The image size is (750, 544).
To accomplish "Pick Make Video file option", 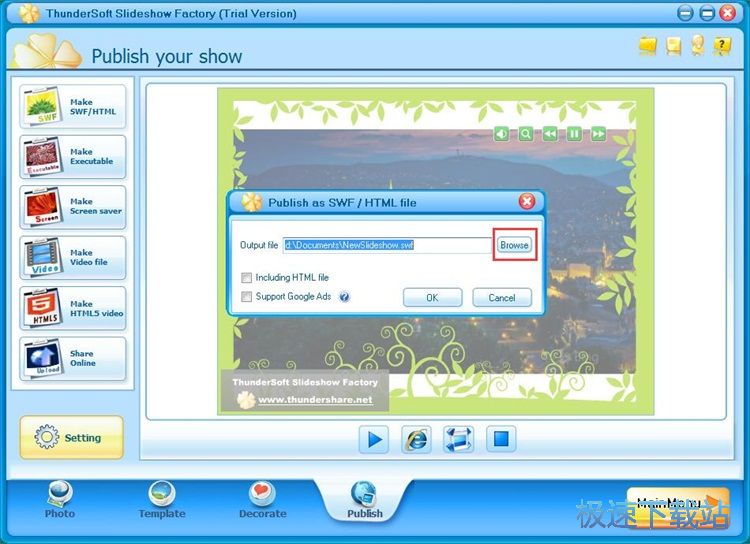I will point(73,257).
